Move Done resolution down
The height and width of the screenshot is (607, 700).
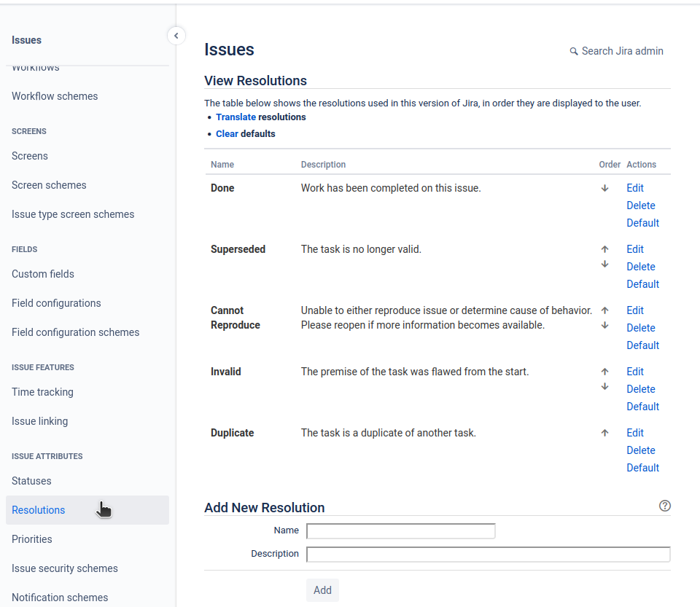pyautogui.click(x=604, y=188)
